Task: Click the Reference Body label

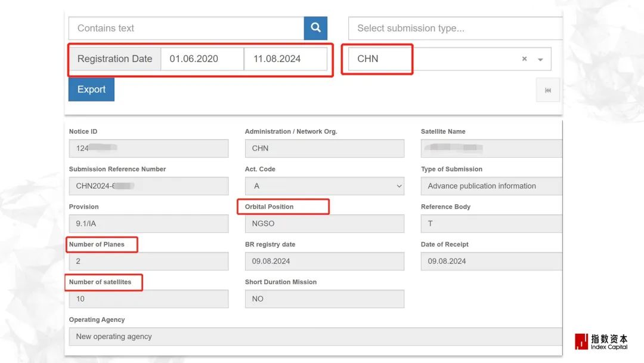Action: 445,207
